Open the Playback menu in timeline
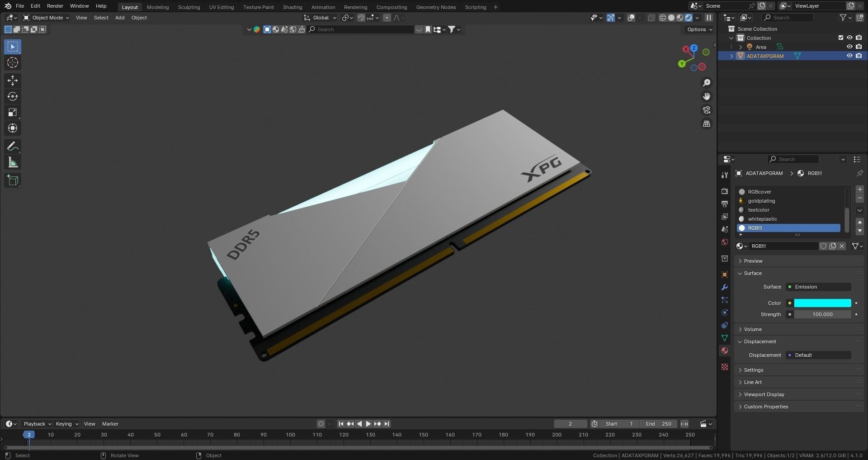 pyautogui.click(x=37, y=424)
